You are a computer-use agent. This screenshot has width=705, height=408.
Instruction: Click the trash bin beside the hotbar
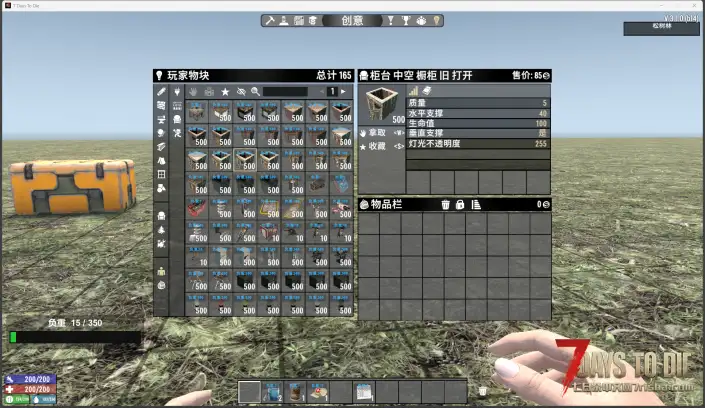482,391
